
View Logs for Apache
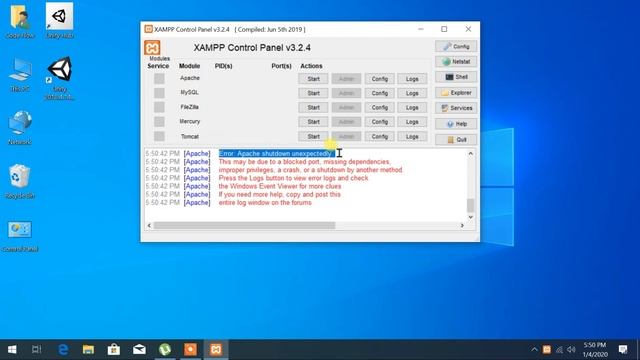click(412, 79)
